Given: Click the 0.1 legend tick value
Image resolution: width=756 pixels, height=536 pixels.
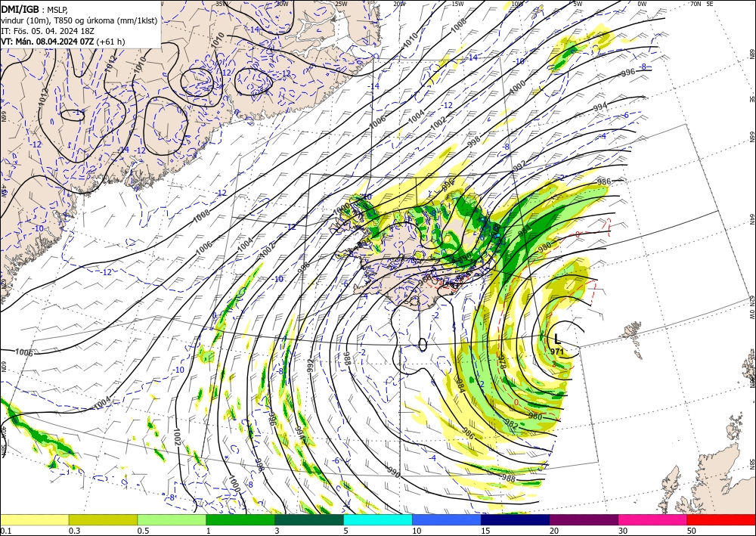Looking at the screenshot, I should (5, 531).
